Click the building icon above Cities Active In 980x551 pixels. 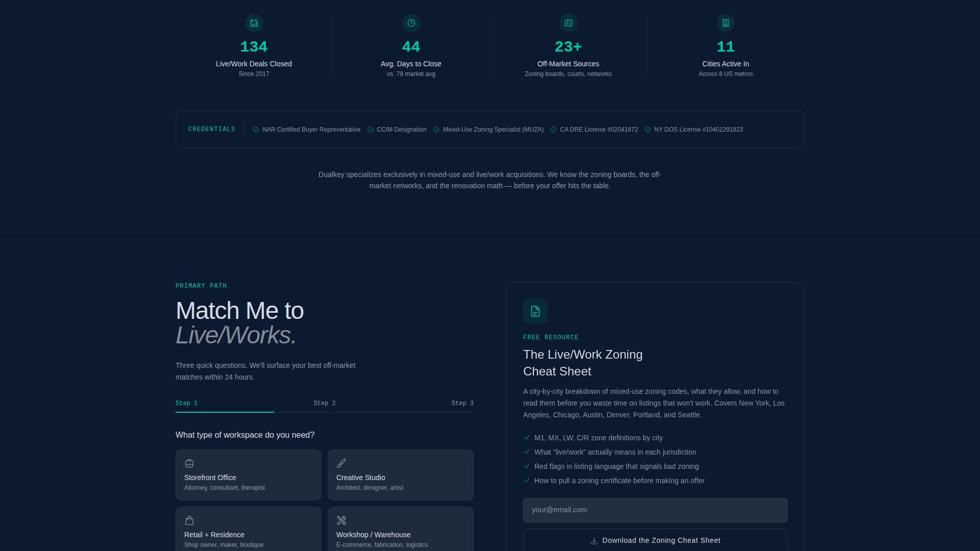tap(725, 23)
